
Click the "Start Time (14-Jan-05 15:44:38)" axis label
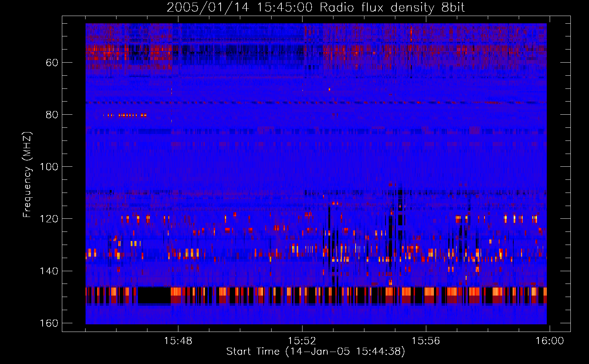pyautogui.click(x=316, y=352)
